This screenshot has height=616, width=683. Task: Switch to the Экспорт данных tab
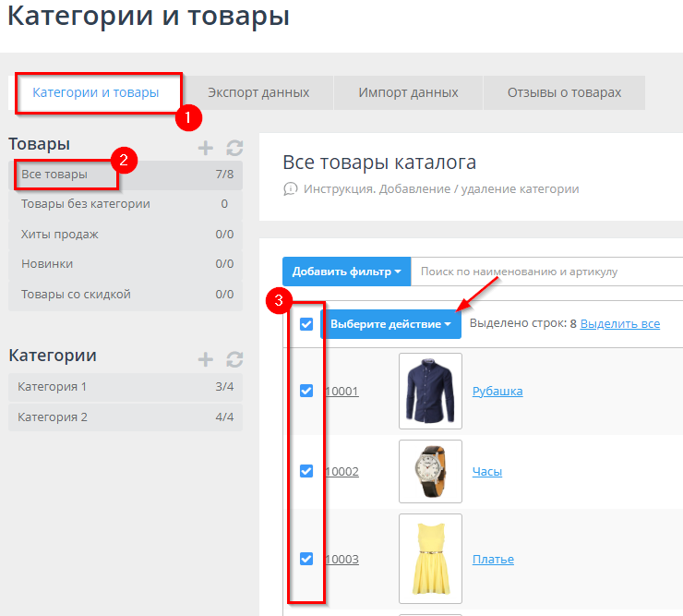click(x=258, y=92)
